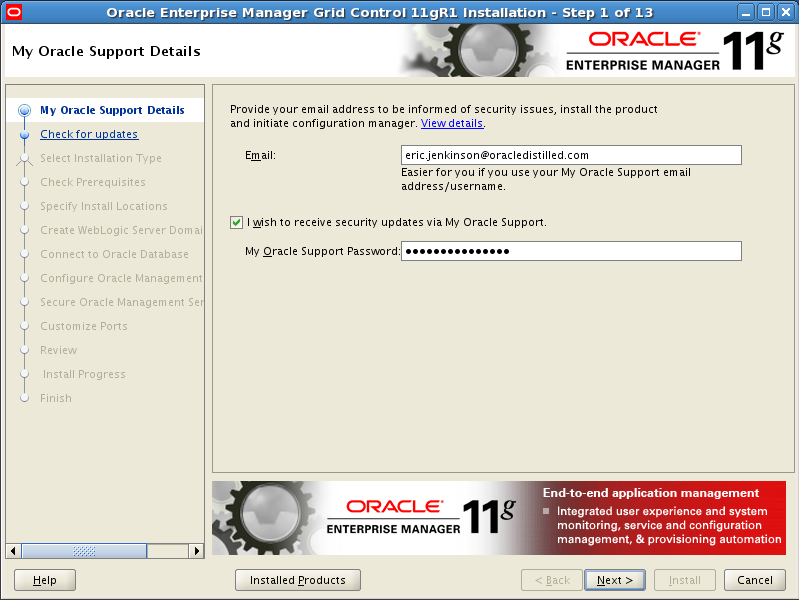Click the Help button

(x=45, y=580)
